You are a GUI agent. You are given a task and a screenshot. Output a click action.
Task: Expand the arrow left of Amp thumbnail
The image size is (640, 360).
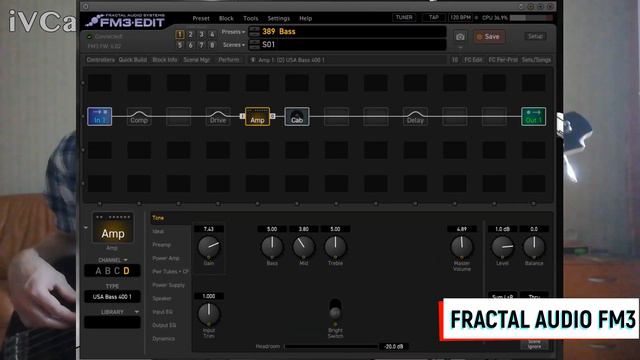tap(86, 228)
